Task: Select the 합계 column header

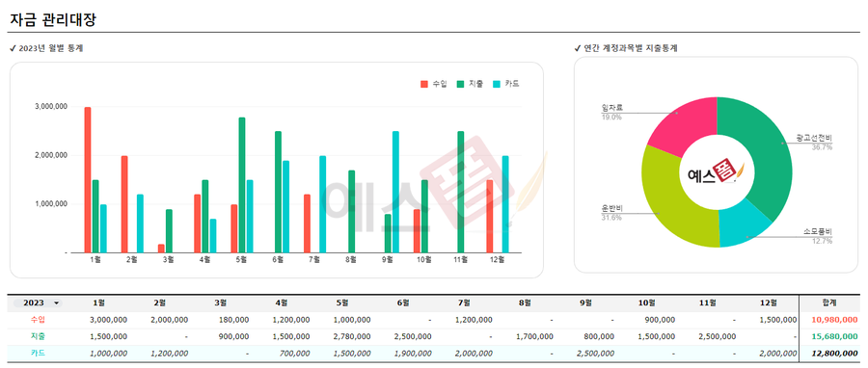Action: pyautogui.click(x=829, y=302)
